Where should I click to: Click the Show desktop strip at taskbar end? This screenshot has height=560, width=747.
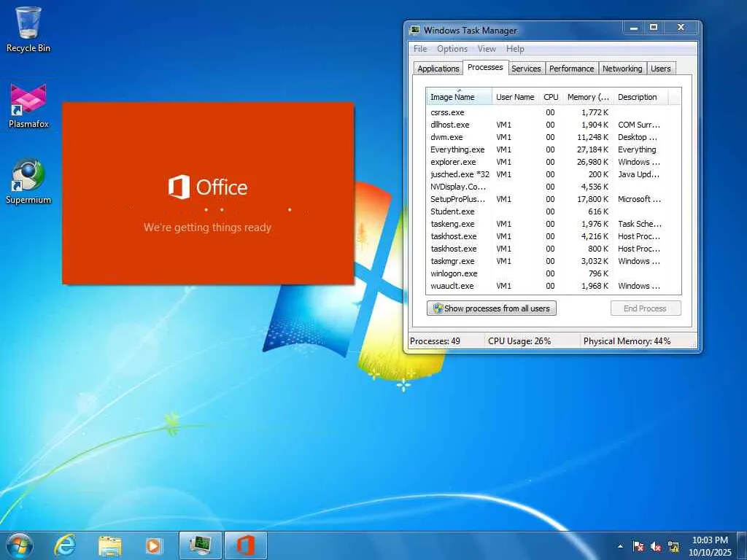tap(743, 545)
